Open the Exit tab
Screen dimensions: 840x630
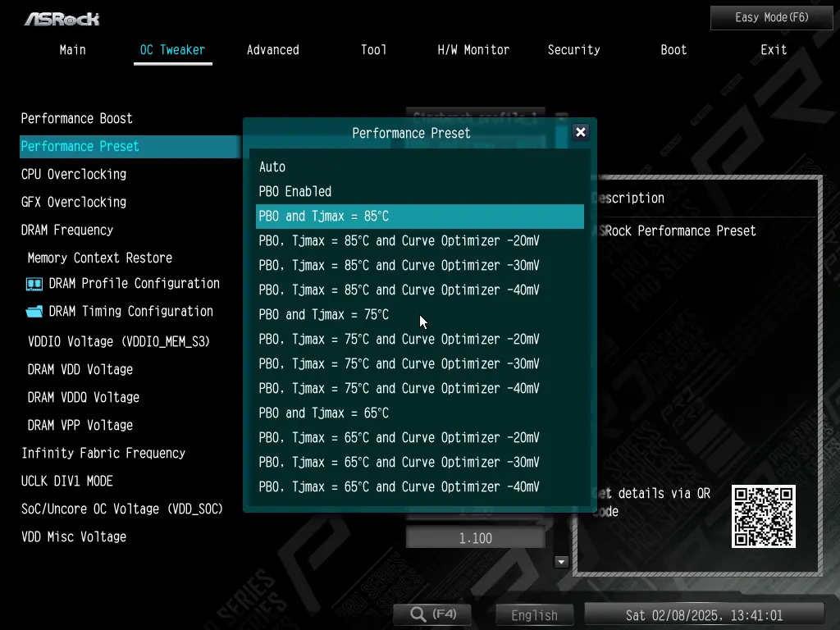tap(774, 50)
